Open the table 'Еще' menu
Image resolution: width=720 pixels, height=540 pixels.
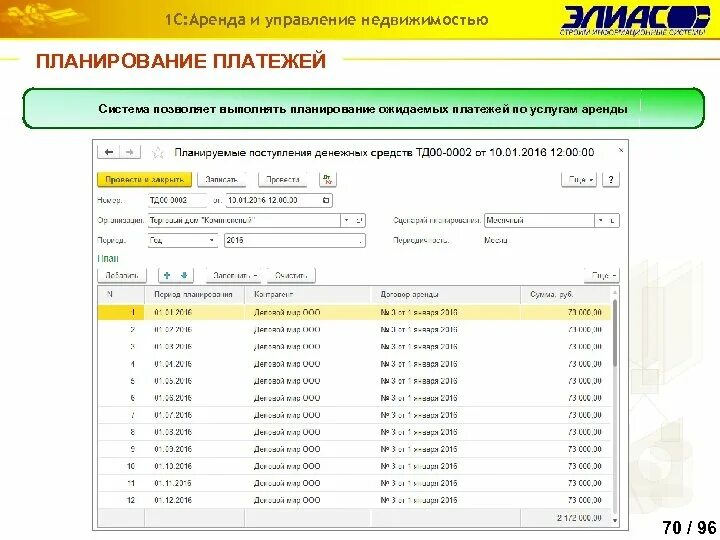tap(602, 276)
